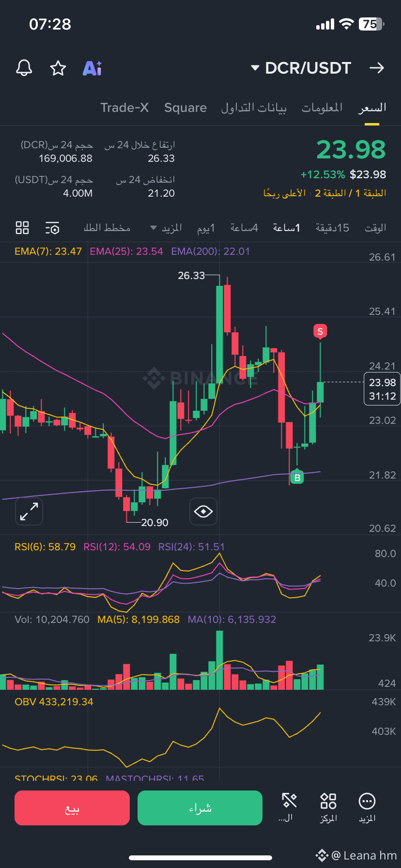401x868 pixels.
Task: Switch to the Square tab
Action: point(185,108)
